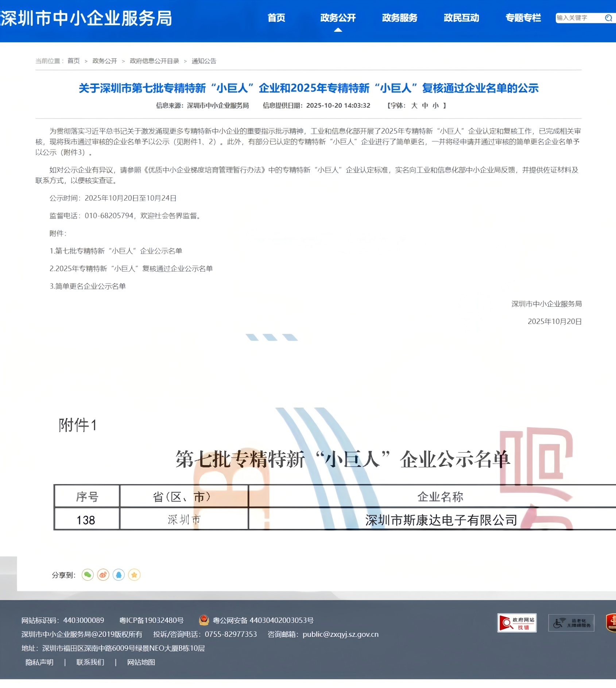Screen dimensions: 616x688
Task: Click the search magnifier icon
Action: pyautogui.click(x=608, y=18)
